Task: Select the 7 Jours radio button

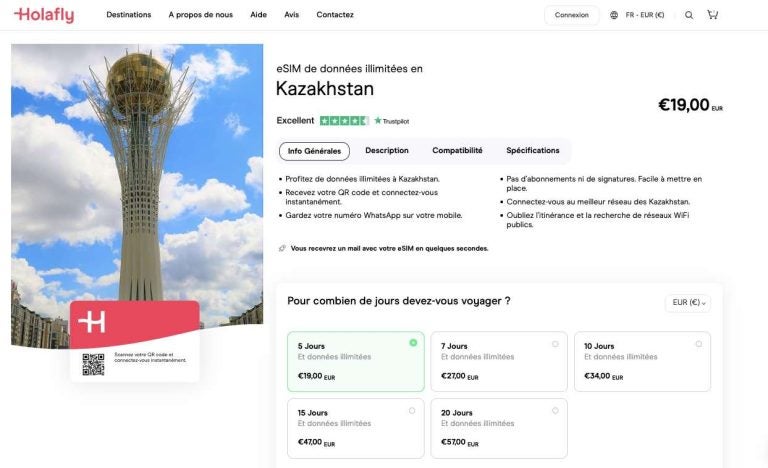Action: pyautogui.click(x=555, y=344)
